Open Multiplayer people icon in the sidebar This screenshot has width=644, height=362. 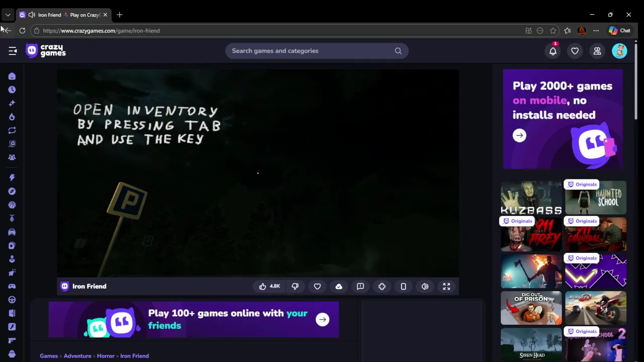coord(12,157)
